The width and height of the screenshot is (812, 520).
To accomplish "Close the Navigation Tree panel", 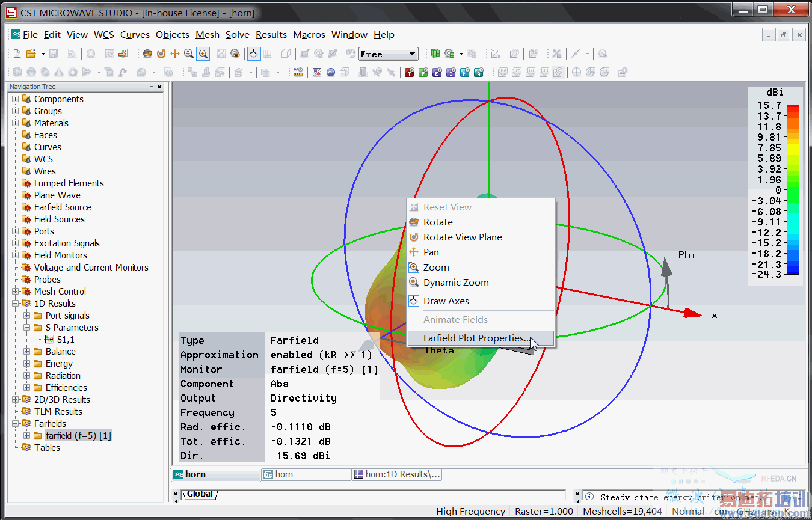I will tap(159, 87).
